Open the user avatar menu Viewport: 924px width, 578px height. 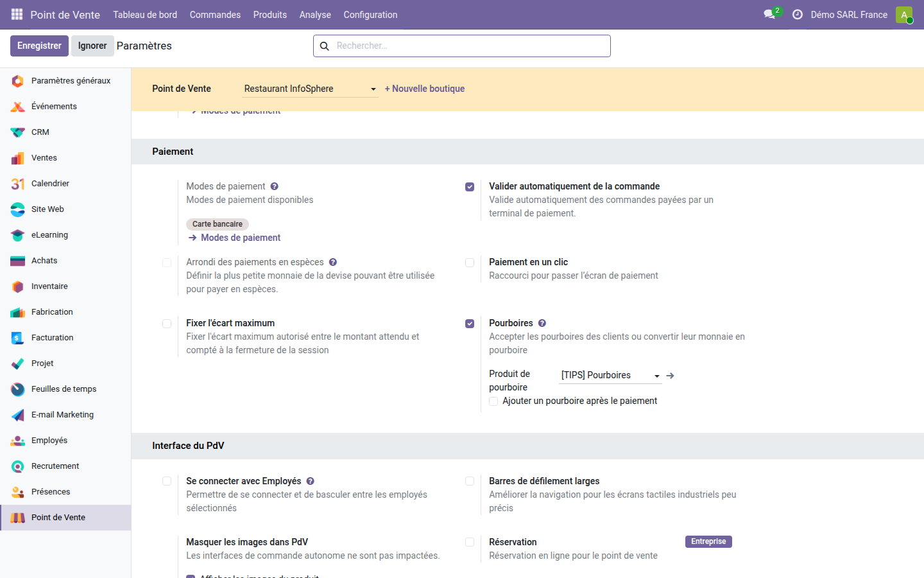point(904,14)
